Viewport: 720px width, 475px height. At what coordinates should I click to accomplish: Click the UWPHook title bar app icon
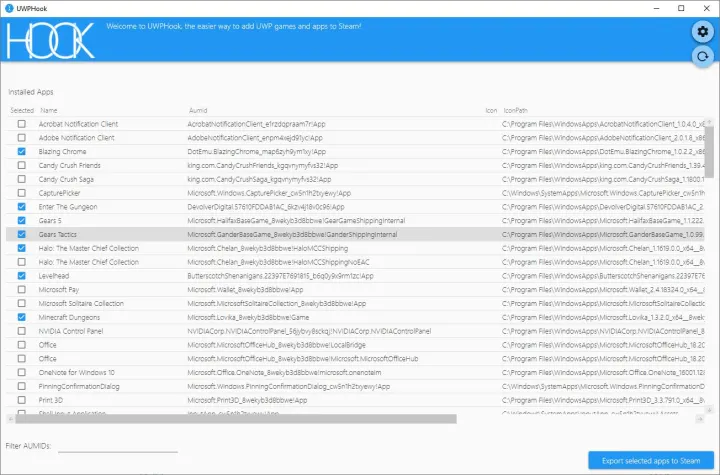point(9,8)
